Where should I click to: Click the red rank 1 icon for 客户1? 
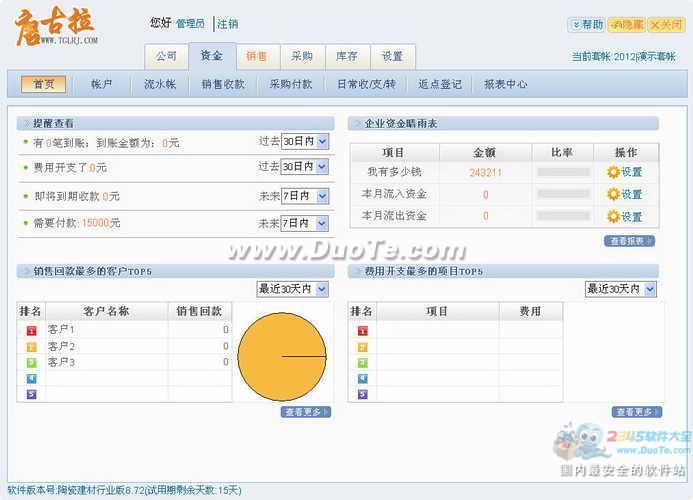pyautogui.click(x=30, y=330)
